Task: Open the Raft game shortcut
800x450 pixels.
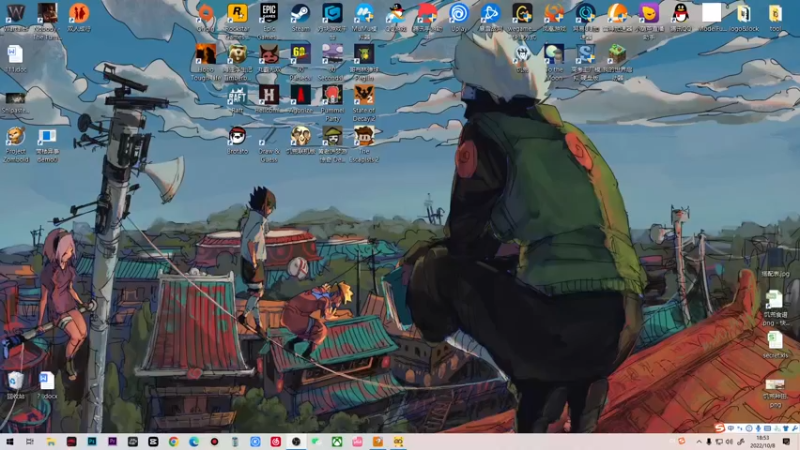Action: click(237, 95)
